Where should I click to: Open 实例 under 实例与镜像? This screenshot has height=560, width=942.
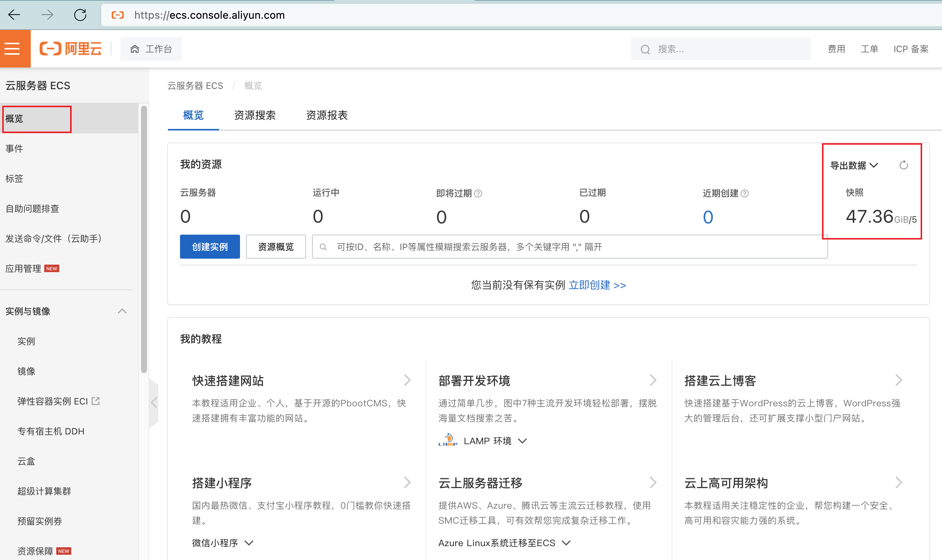[26, 341]
